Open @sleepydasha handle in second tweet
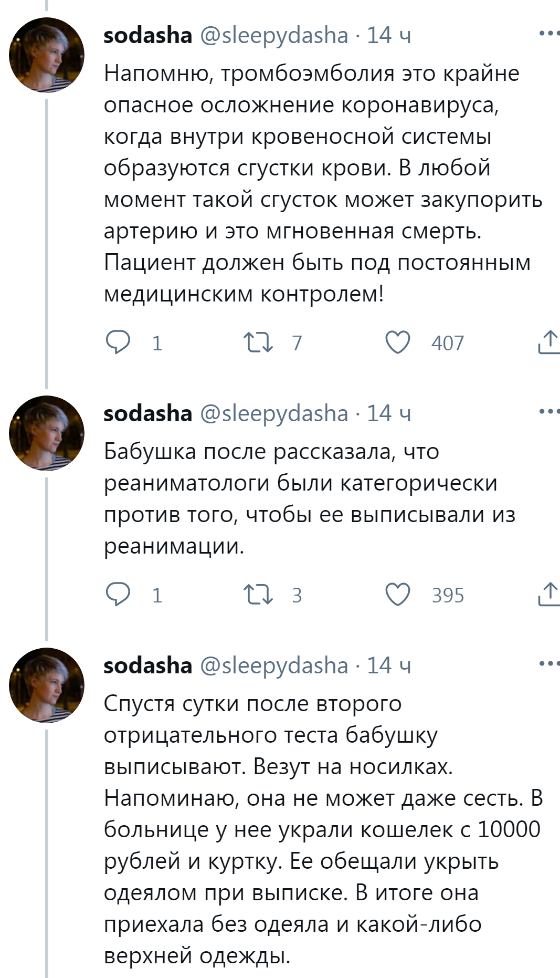 pyautogui.click(x=274, y=414)
